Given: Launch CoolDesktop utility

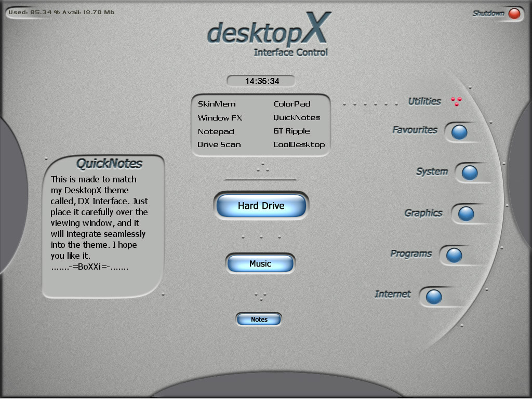Looking at the screenshot, I should coord(299,144).
